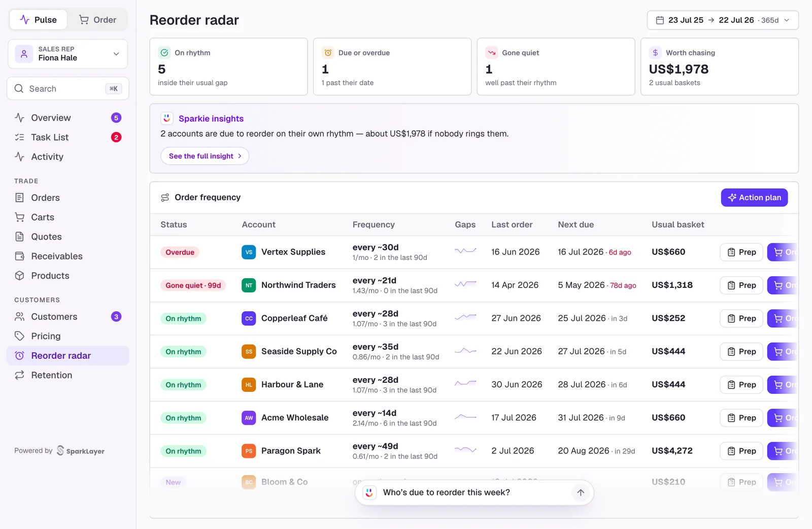Click the Frequency column header
This screenshot has height=529, width=812.
pos(374,225)
